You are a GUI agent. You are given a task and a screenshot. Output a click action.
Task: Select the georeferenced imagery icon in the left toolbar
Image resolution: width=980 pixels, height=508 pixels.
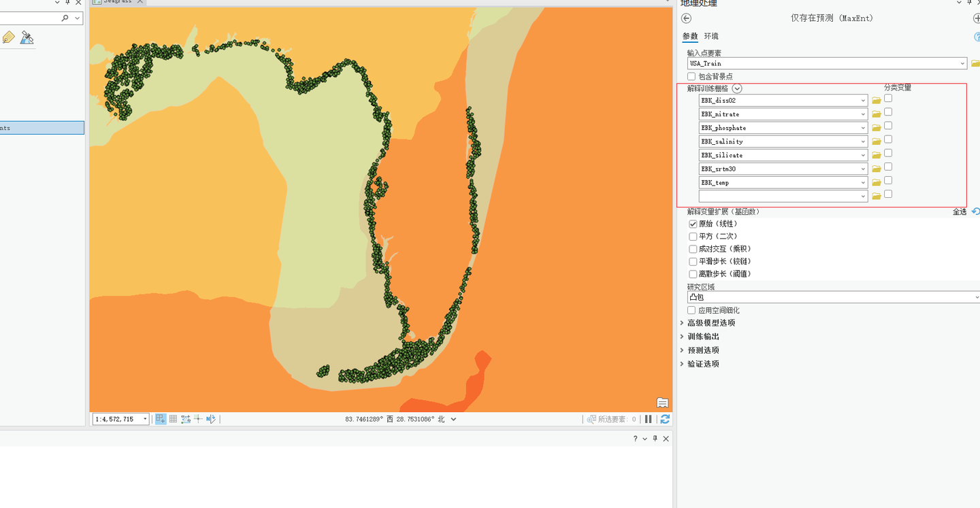pos(27,37)
